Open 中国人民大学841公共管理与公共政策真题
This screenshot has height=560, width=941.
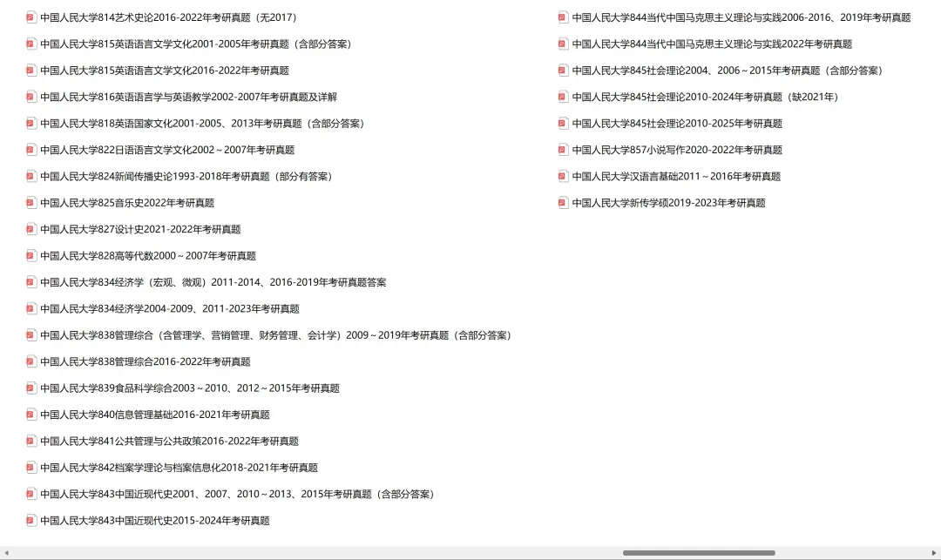(x=170, y=441)
